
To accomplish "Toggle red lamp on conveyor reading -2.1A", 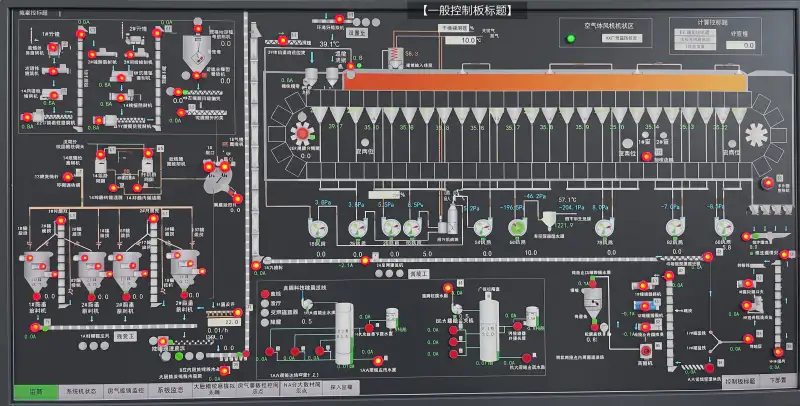I will (x=365, y=261).
